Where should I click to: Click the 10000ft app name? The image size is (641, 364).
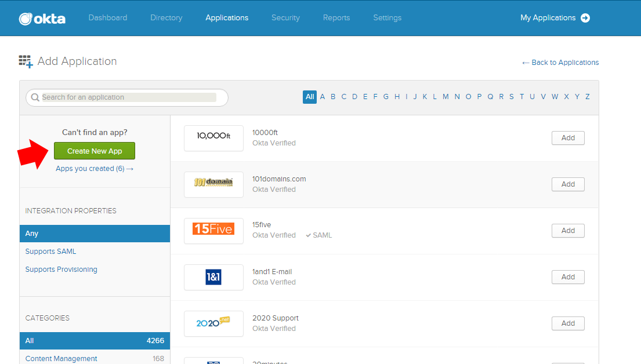[265, 132]
